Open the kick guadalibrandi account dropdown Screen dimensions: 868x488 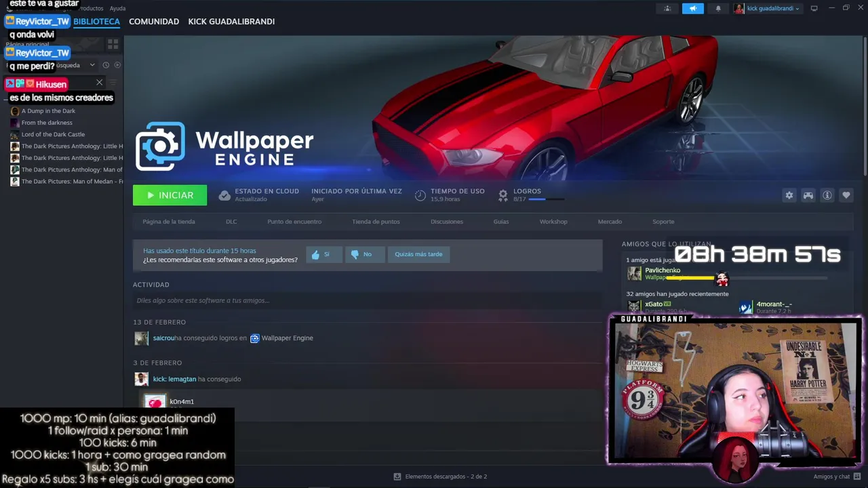pos(773,9)
